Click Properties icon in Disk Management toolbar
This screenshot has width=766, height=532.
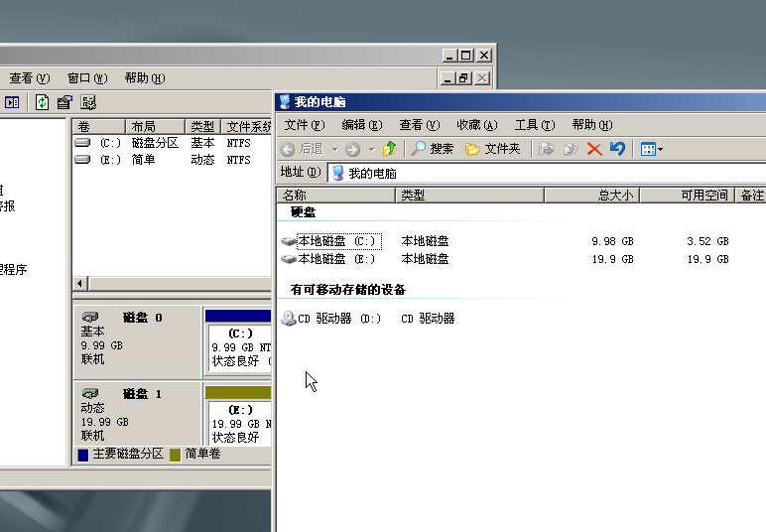[x=64, y=102]
